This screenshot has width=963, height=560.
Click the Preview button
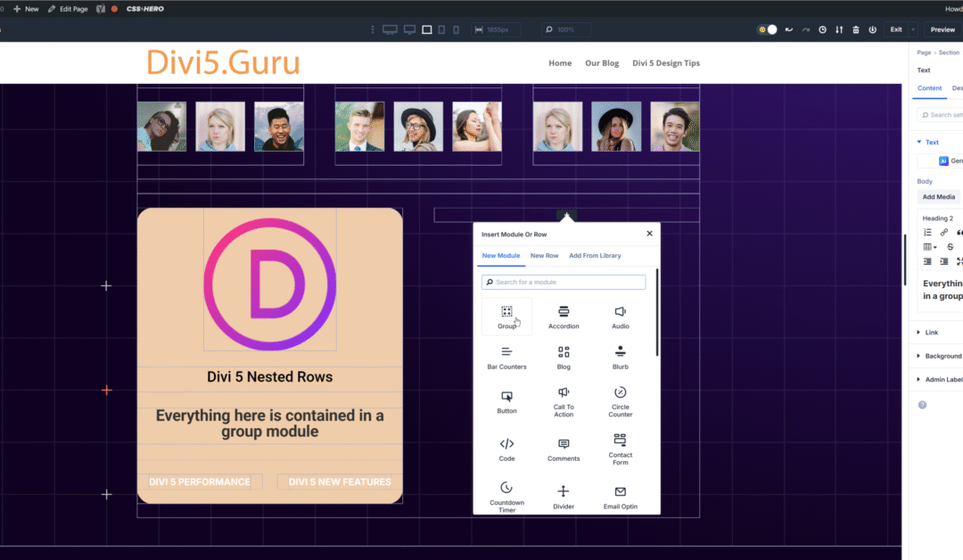point(942,29)
